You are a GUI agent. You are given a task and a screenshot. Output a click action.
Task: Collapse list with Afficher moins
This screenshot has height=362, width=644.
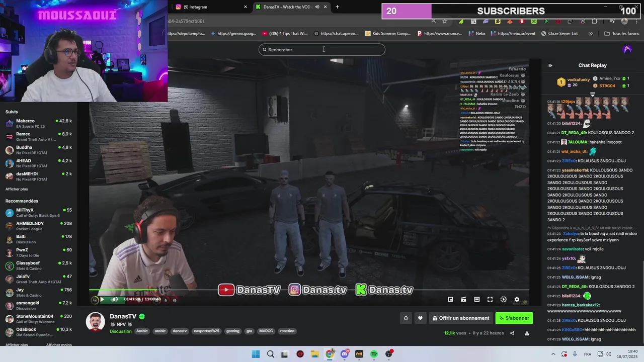[59, 345]
